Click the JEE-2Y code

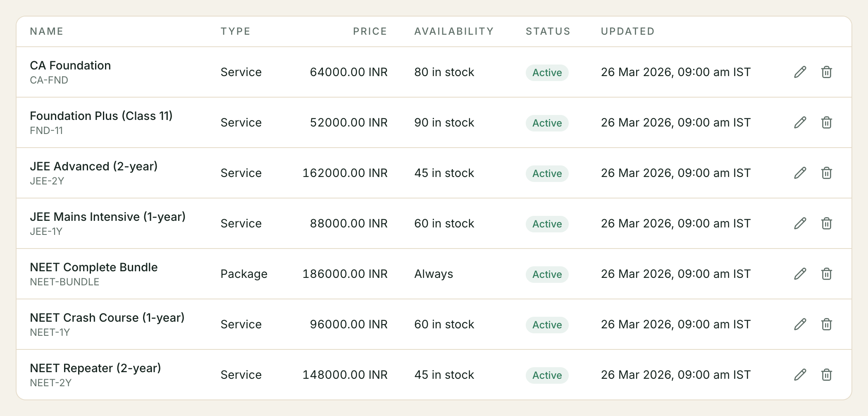[47, 181]
